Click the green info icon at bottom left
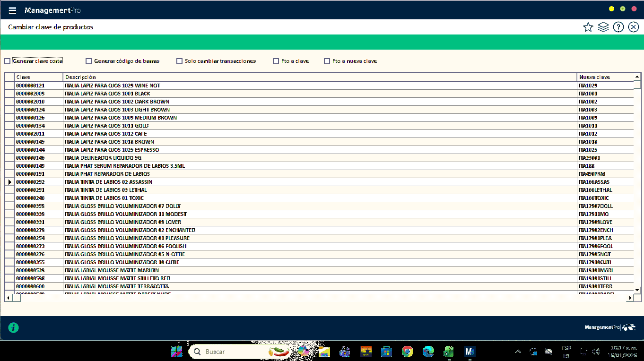Viewport: 644px width, 361px height. [14, 327]
